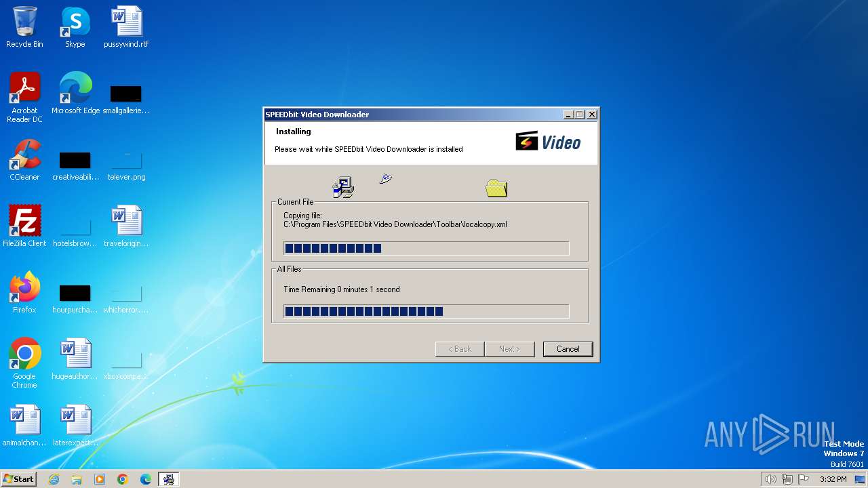Click the source computer icon in installer
The image size is (868, 488).
pos(343,187)
